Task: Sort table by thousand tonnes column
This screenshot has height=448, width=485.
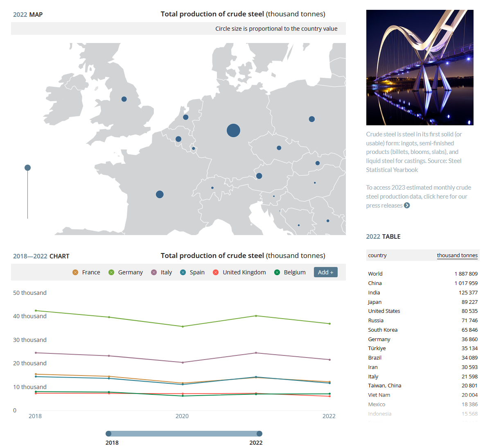Action: coord(457,255)
